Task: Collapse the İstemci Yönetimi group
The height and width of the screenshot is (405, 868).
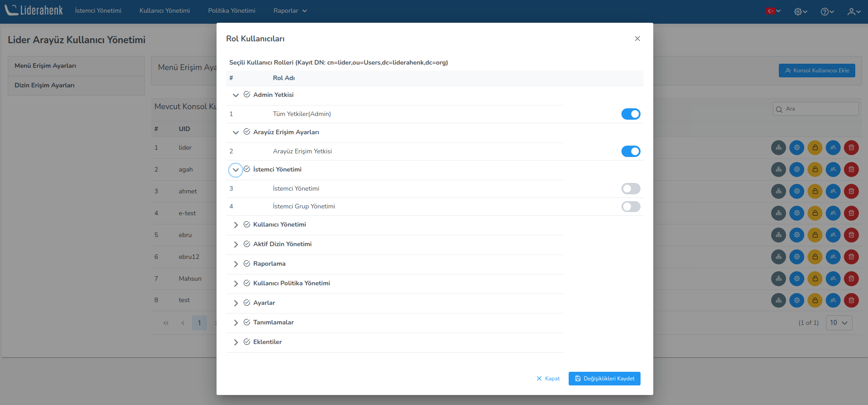Action: 236,170
